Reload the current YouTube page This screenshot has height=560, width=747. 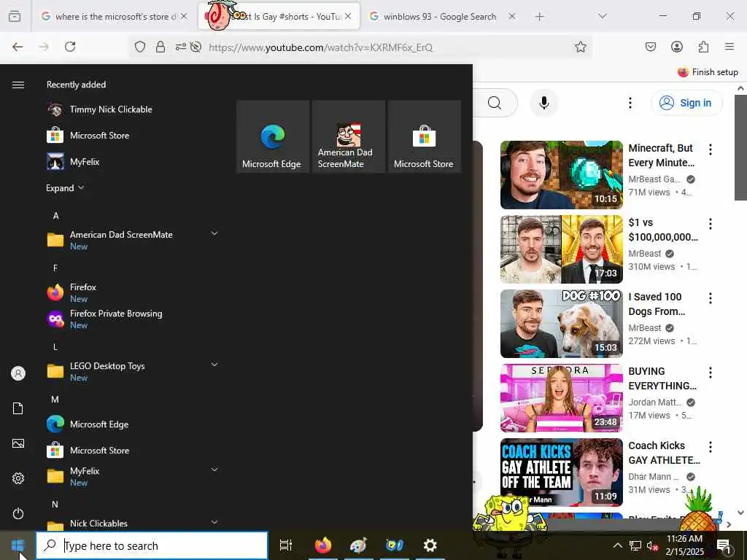point(70,47)
